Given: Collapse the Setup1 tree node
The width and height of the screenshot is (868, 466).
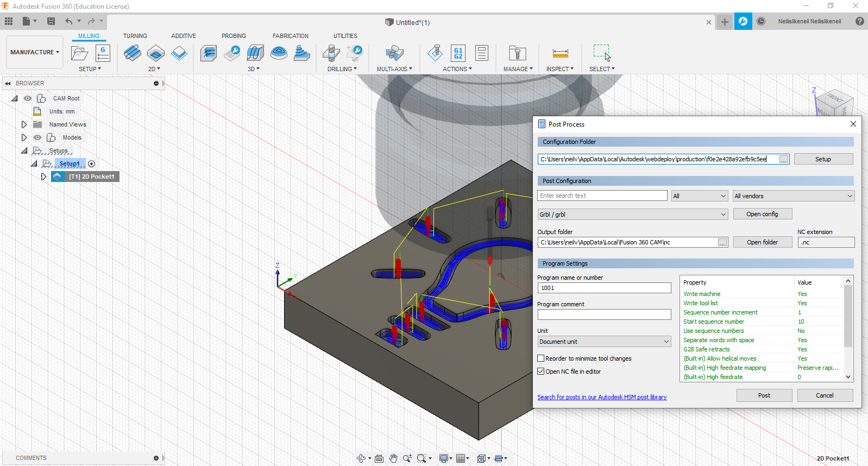Looking at the screenshot, I should (34, 163).
